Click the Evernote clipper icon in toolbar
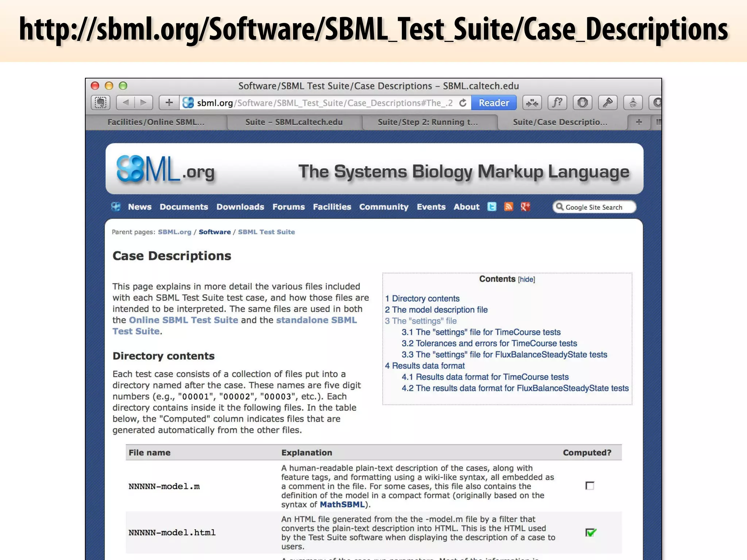Image resolution: width=747 pixels, height=560 pixels. tap(100, 103)
